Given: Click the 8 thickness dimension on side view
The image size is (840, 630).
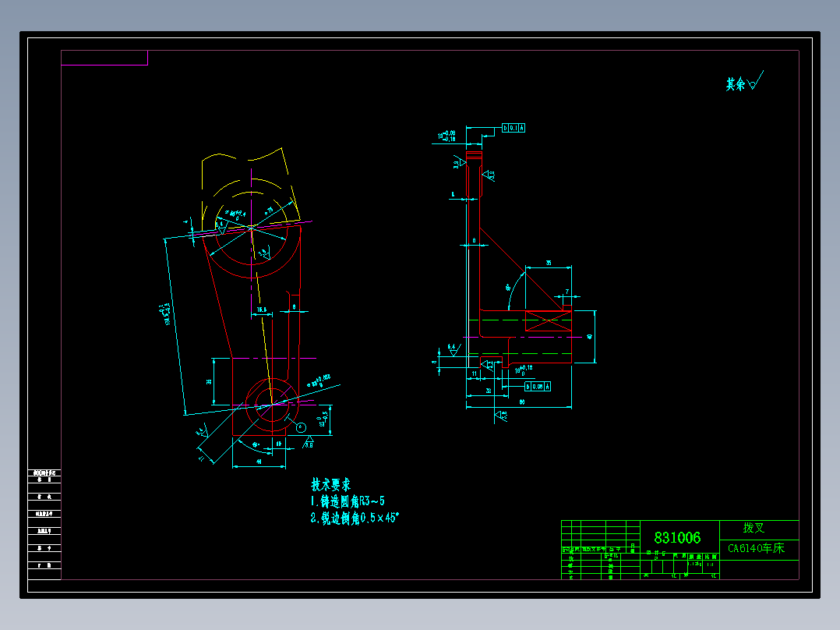Looking at the screenshot, I should coord(474,241).
